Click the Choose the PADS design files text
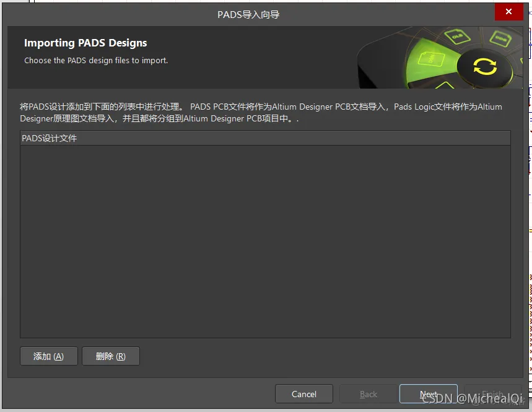The height and width of the screenshot is (412, 532). click(x=96, y=61)
